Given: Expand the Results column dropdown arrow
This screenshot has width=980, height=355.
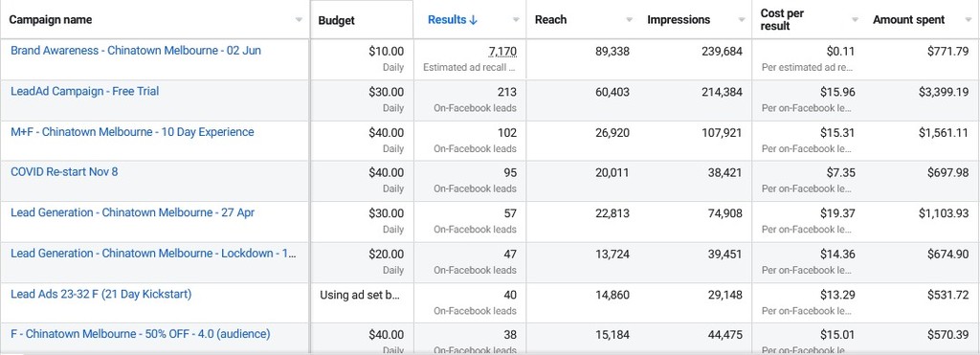Looking at the screenshot, I should click(516, 20).
